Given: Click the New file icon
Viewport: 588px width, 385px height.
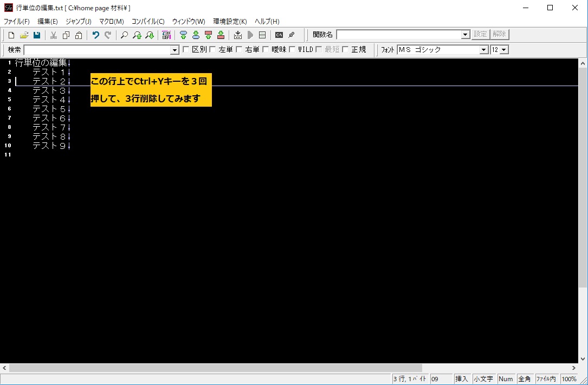Looking at the screenshot, I should (x=11, y=35).
